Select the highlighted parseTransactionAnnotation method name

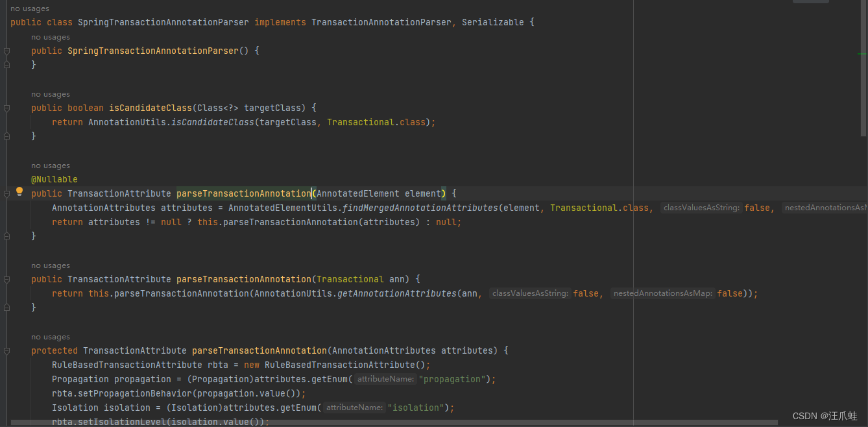243,193
